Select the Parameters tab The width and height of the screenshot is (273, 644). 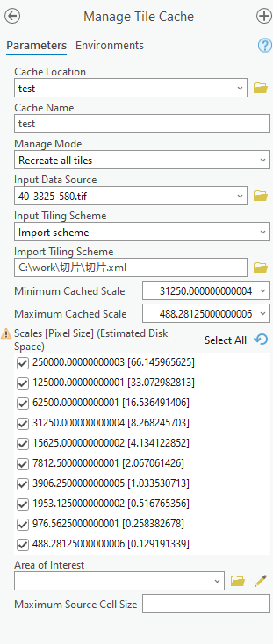click(x=36, y=45)
